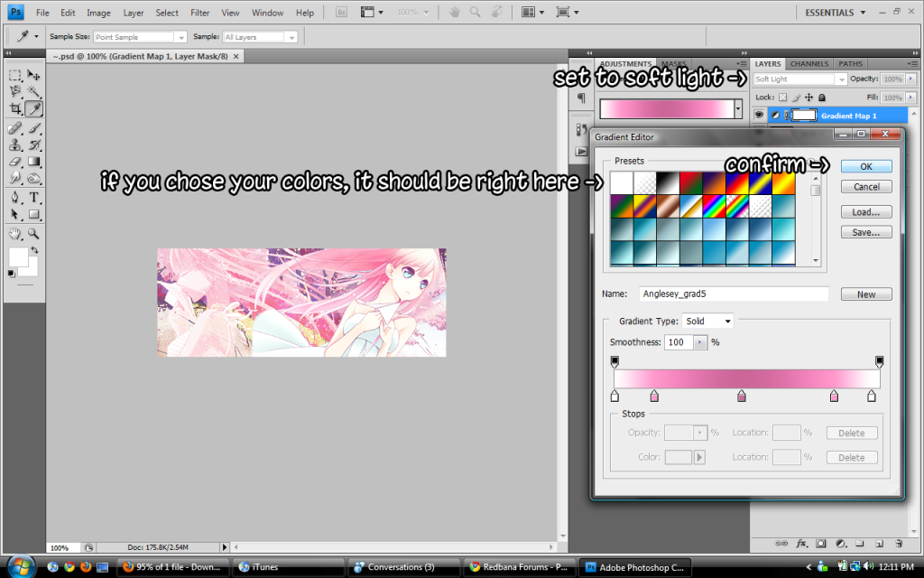
Task: Click Create new adjustment layer icon
Action: pyautogui.click(x=841, y=543)
